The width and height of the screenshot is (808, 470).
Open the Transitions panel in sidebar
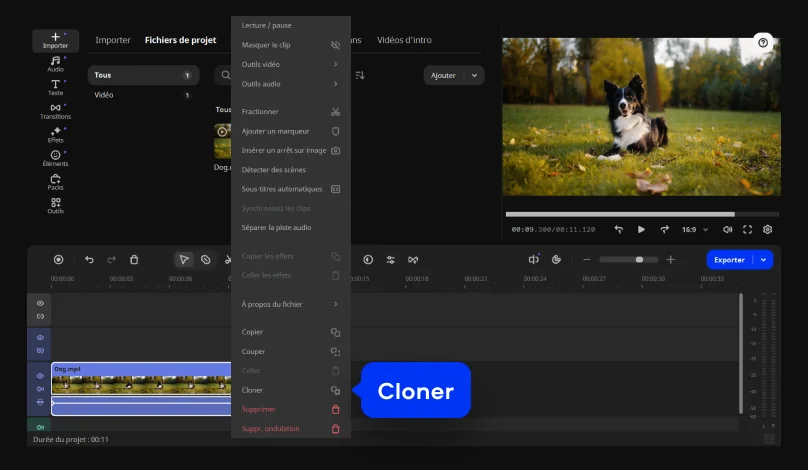tap(55, 111)
